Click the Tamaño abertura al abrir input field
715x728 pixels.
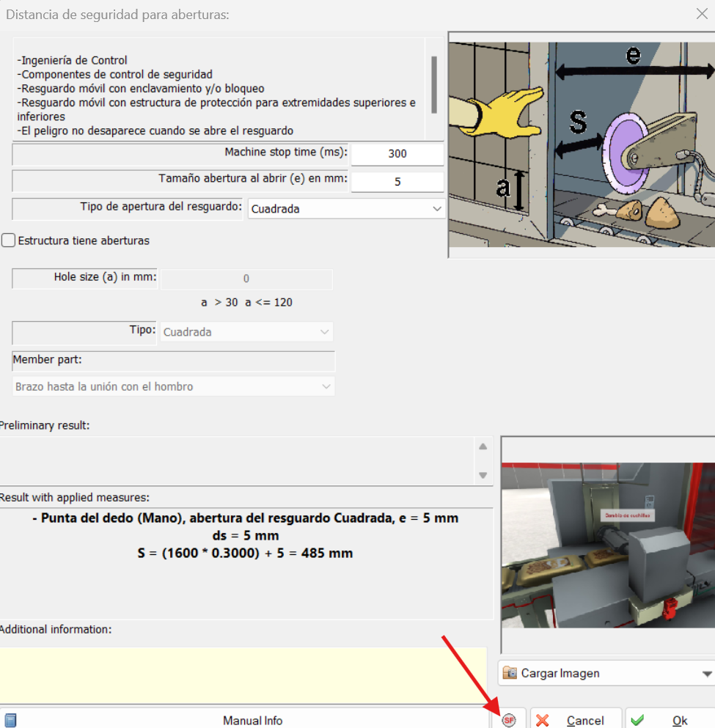397,182
